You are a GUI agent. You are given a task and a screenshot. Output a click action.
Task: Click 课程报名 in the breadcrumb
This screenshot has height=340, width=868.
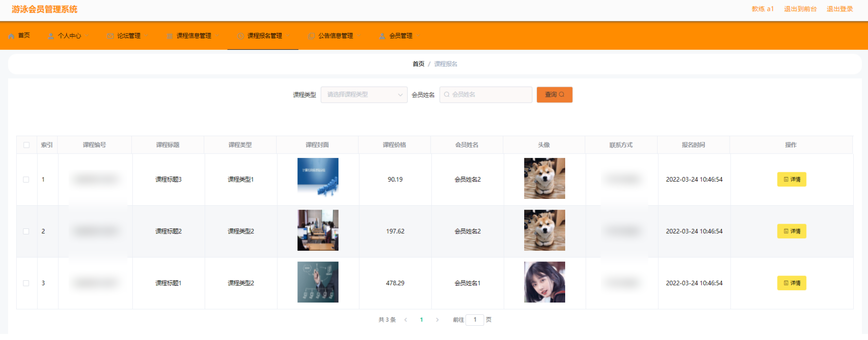point(446,64)
